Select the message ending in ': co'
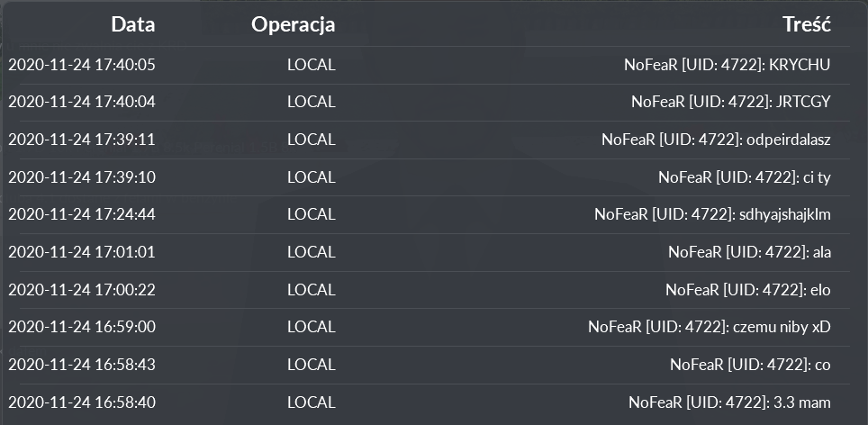Viewport: 868px width, 425px height. (750, 364)
